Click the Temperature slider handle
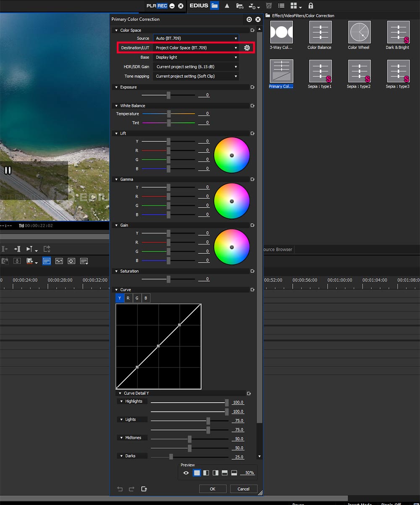This screenshot has width=420, height=505. point(169,114)
